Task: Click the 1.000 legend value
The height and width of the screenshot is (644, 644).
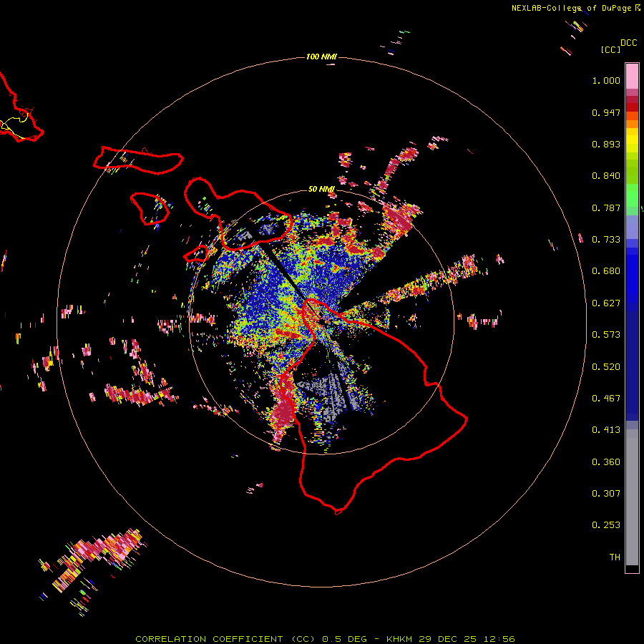Action: (606, 80)
